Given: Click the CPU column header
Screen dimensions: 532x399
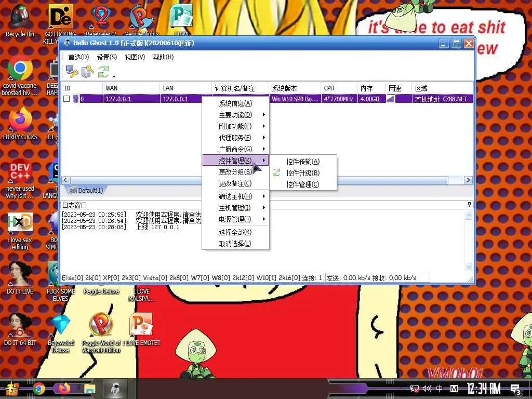Looking at the screenshot, I should coord(339,88).
